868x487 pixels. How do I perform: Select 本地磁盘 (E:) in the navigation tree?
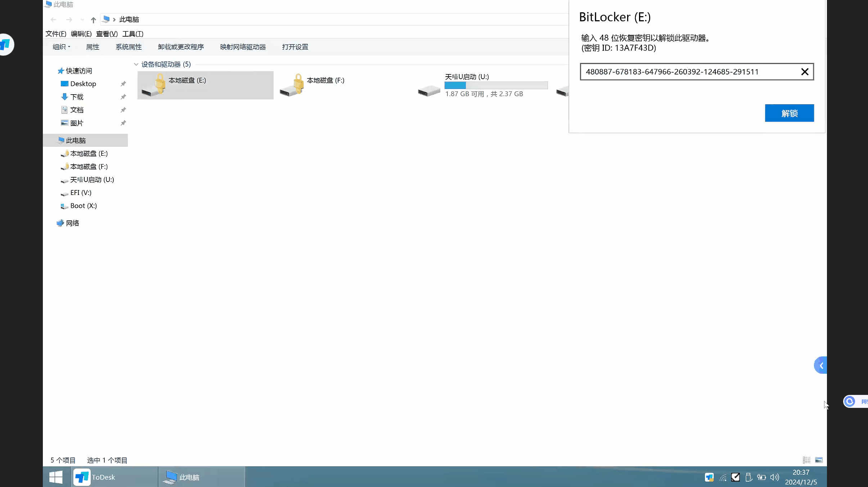[x=89, y=154]
